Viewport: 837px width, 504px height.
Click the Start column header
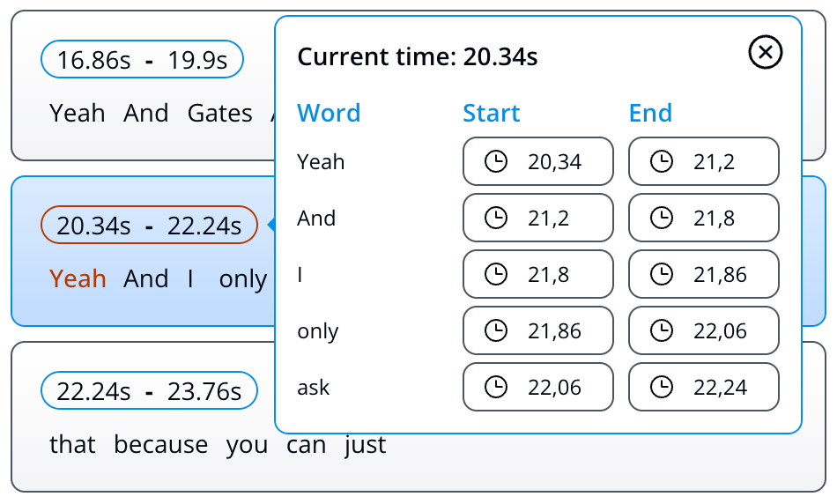point(491,114)
